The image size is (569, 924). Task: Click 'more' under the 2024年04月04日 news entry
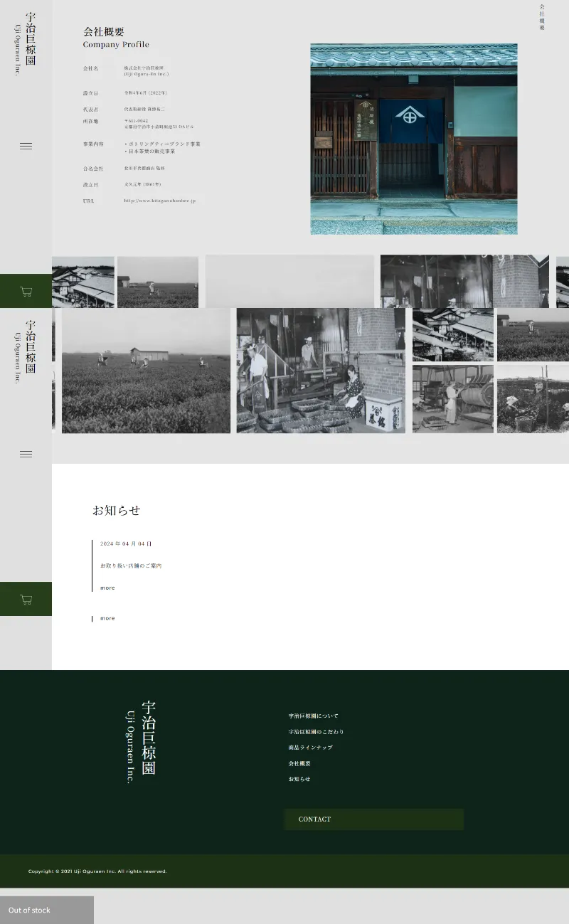pos(107,588)
